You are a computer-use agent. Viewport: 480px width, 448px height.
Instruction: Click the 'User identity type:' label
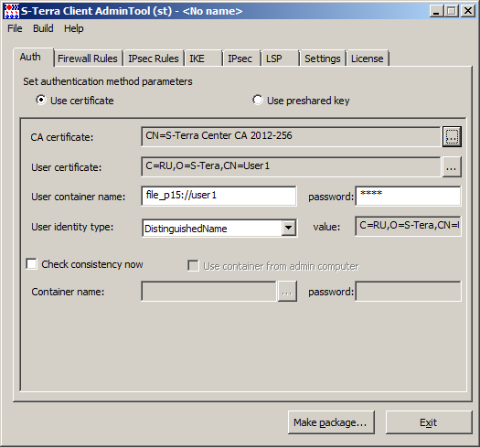pos(72,227)
